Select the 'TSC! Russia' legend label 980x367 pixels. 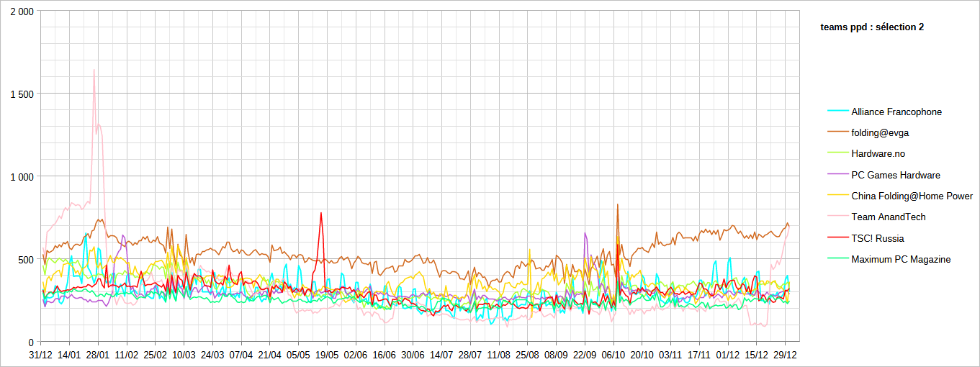click(877, 238)
